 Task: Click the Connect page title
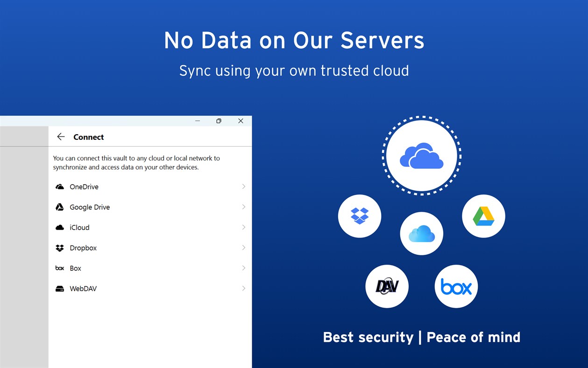tap(89, 137)
